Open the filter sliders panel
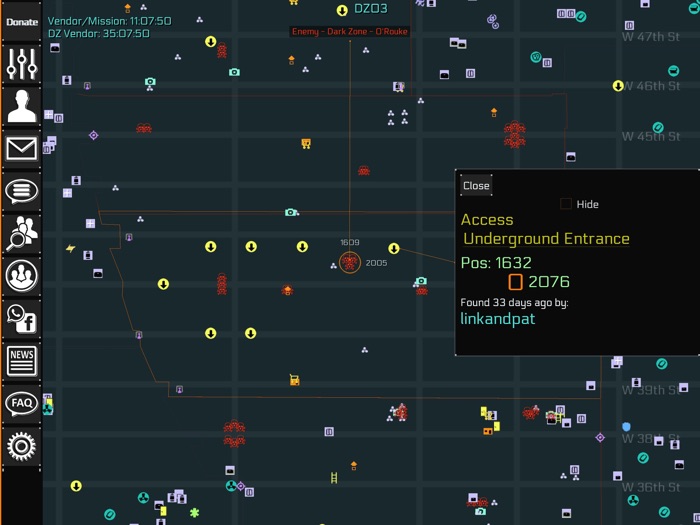700x525 pixels. tap(21, 63)
